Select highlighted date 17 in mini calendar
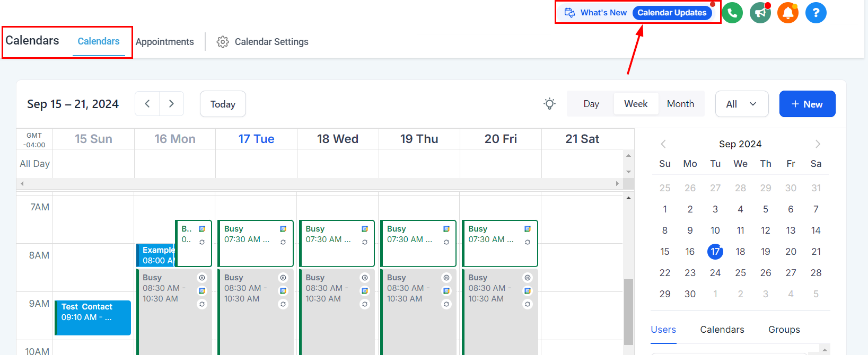Image resolution: width=868 pixels, height=355 pixels. point(715,252)
